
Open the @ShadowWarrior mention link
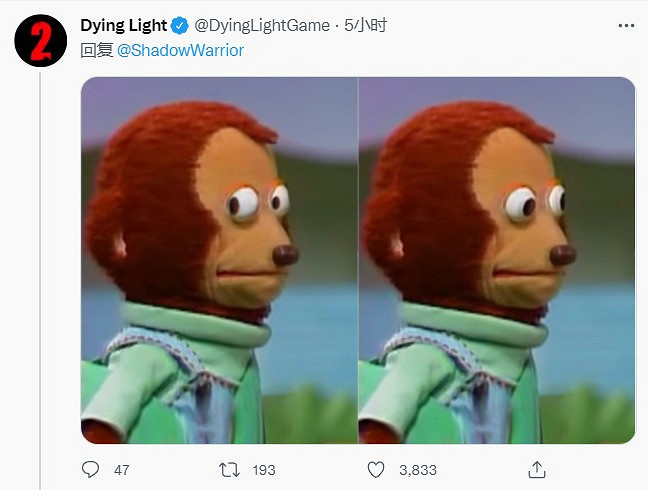coord(181,50)
